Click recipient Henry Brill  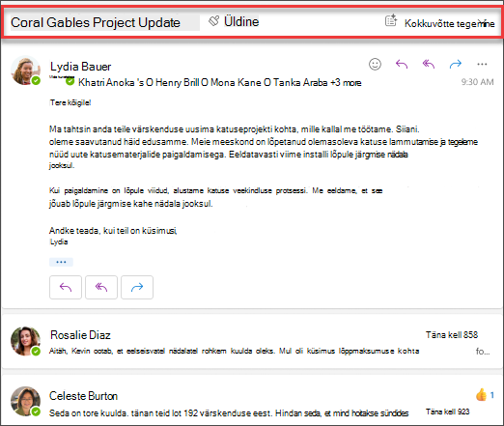pos(178,83)
